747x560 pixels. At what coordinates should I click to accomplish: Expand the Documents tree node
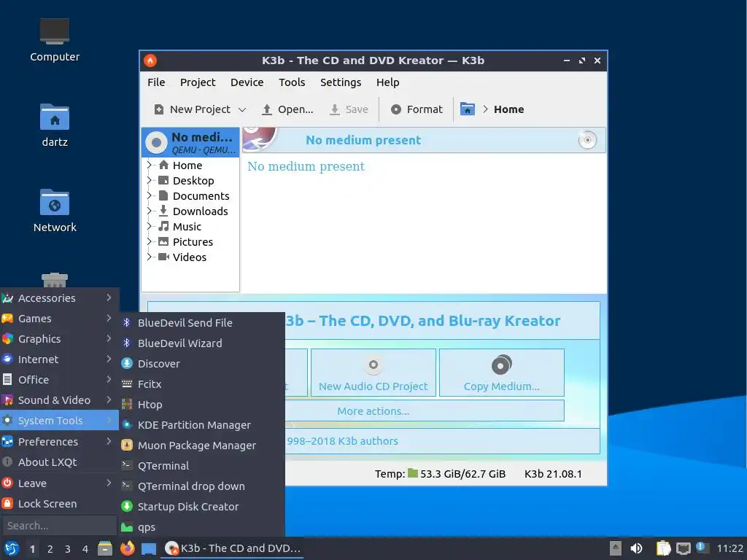tap(150, 195)
